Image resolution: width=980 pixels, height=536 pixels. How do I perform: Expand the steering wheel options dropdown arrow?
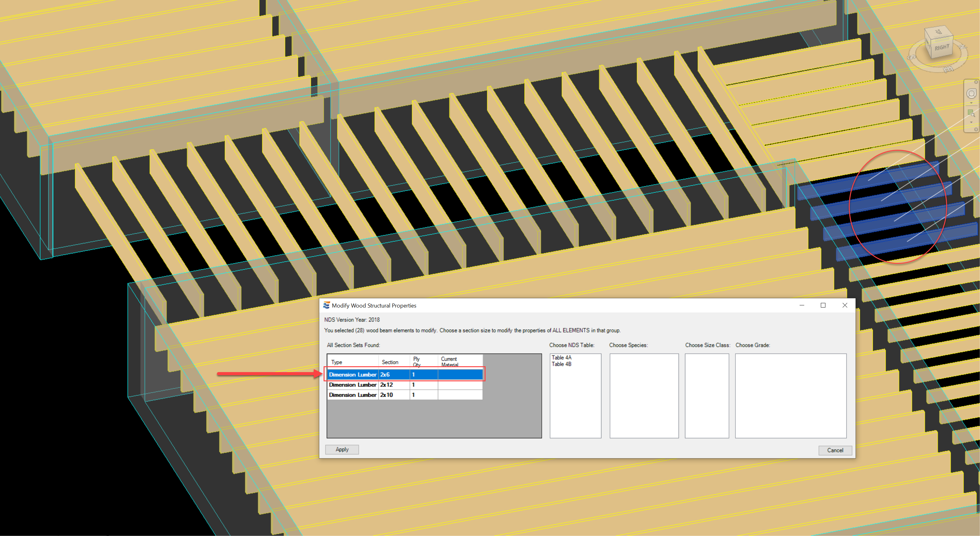(x=971, y=103)
